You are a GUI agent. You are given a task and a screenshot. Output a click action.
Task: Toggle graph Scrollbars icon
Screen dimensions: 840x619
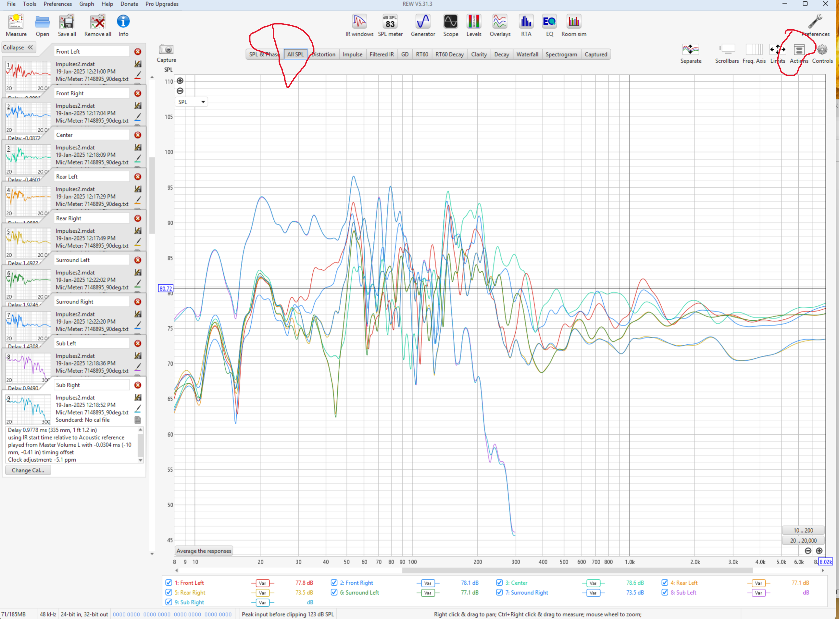coord(727,49)
